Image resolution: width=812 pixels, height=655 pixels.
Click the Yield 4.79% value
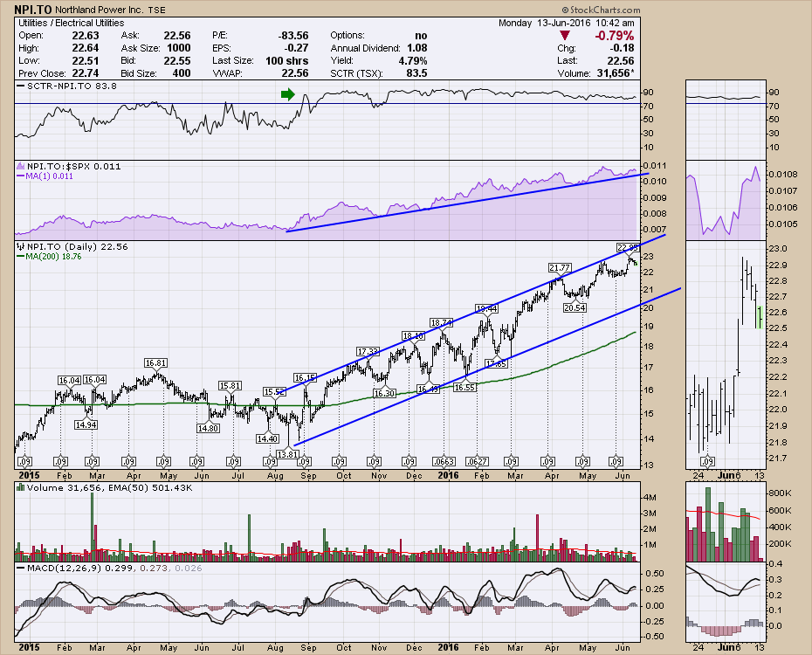click(x=413, y=60)
